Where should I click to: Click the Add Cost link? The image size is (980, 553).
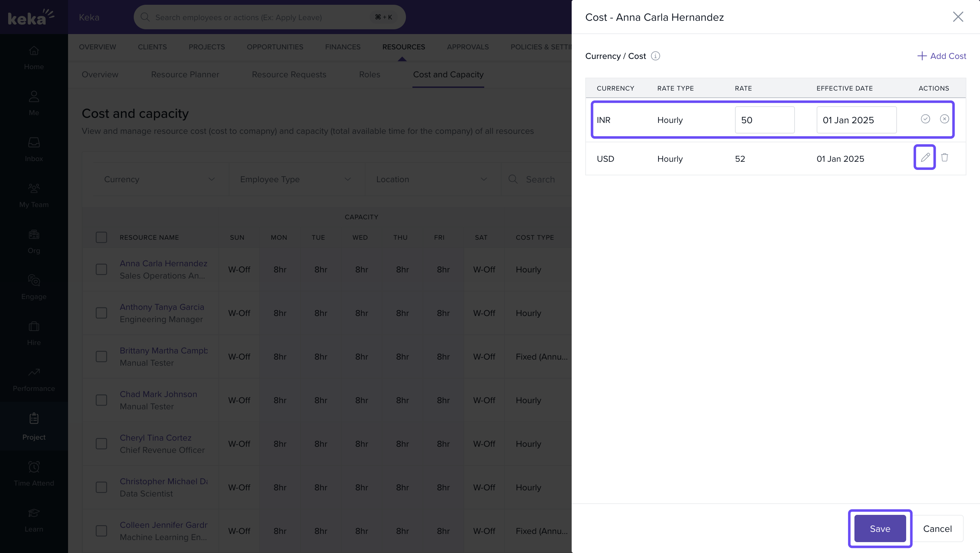point(942,56)
